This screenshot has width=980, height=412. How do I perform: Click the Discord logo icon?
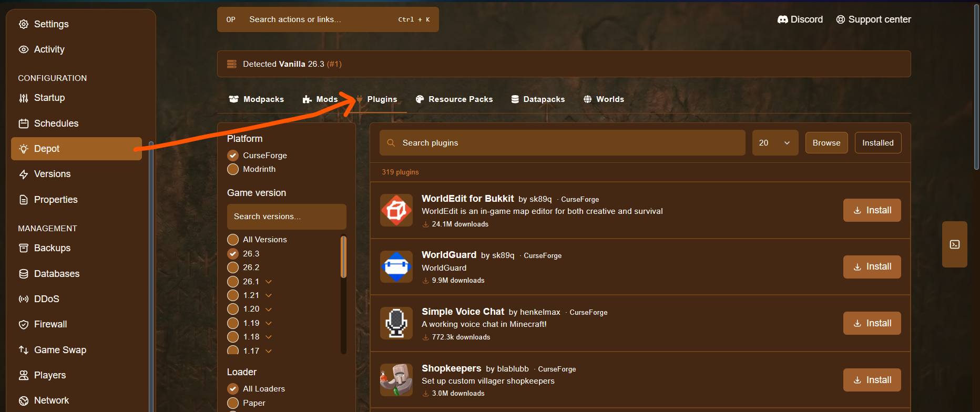783,19
